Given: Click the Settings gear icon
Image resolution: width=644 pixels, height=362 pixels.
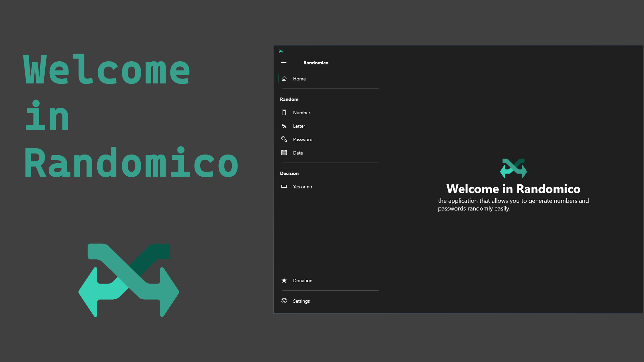Looking at the screenshot, I should [x=284, y=301].
